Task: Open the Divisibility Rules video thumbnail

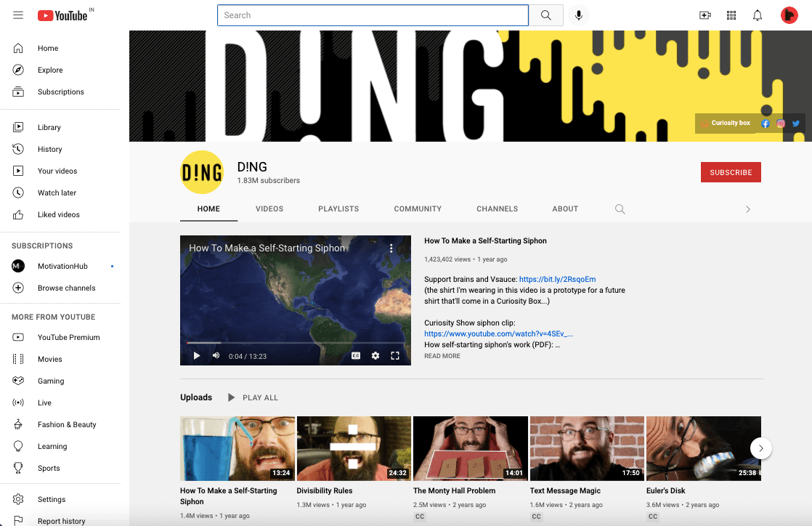Action: point(354,448)
